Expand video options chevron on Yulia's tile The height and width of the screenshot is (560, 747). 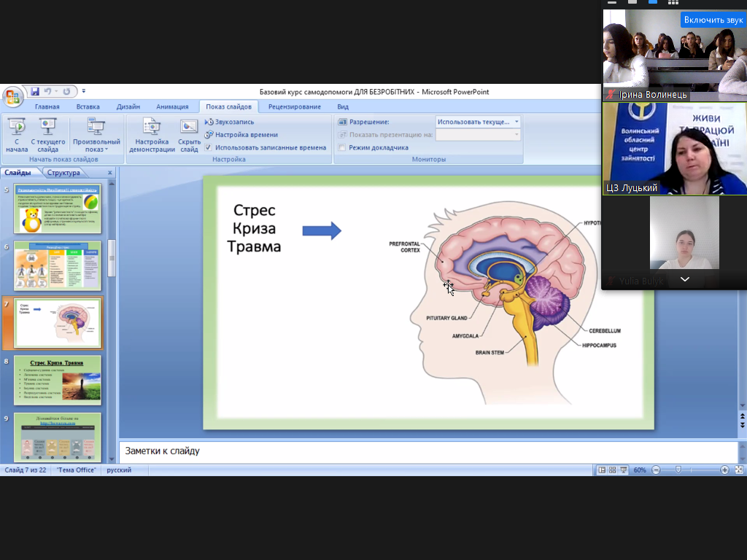pyautogui.click(x=684, y=279)
